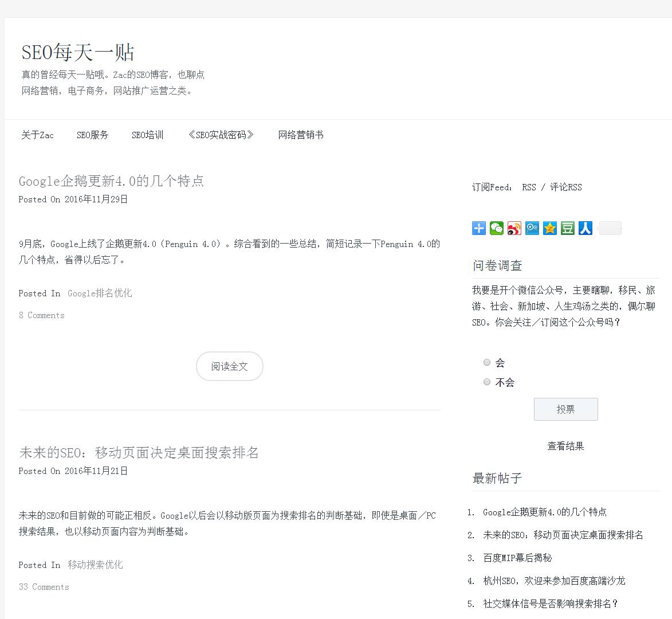Viewport: 672px width, 619px height.
Task: Open sidebar recent post 未来的SEO：移动页面决定桌面搜索排名
Action: pyautogui.click(x=563, y=535)
